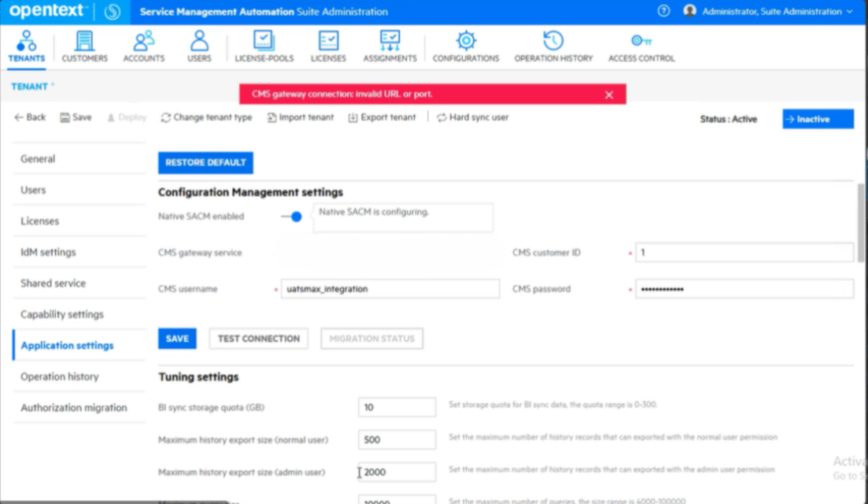Select Users in tenant side menu
The image size is (868, 504).
click(79, 190)
